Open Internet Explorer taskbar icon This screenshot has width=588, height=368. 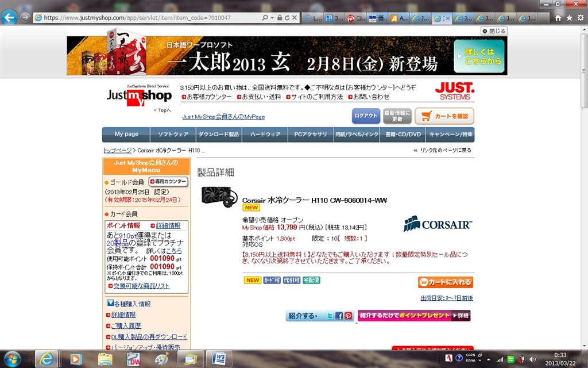pos(47,359)
